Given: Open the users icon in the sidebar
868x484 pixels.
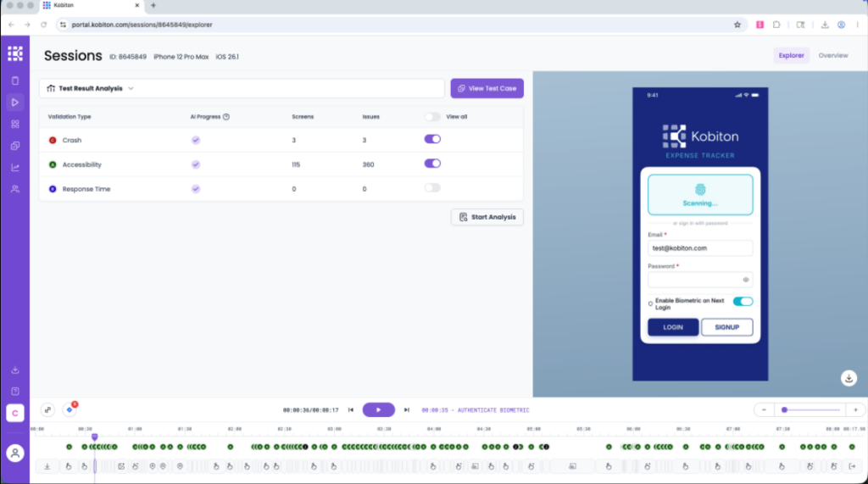Looking at the screenshot, I should pos(15,189).
